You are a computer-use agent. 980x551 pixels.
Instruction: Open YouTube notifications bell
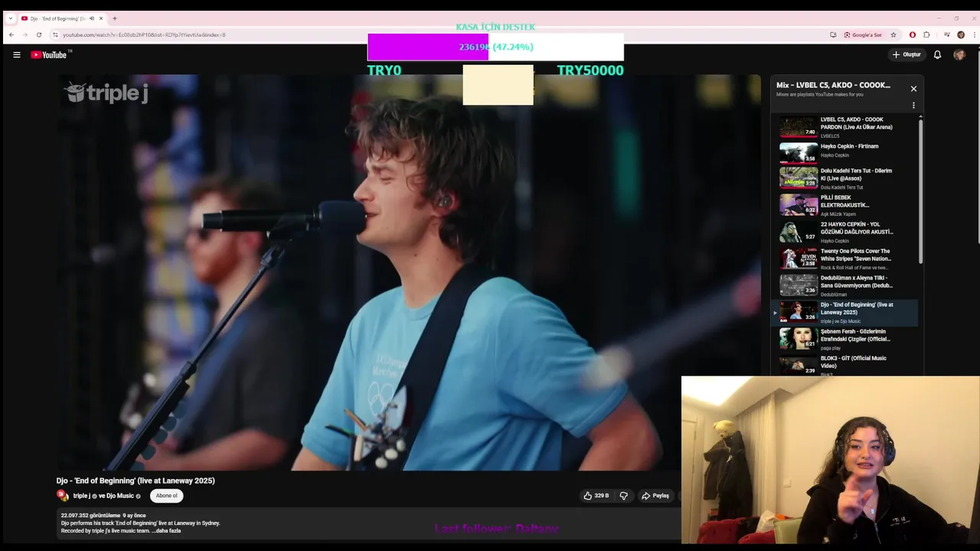(937, 54)
